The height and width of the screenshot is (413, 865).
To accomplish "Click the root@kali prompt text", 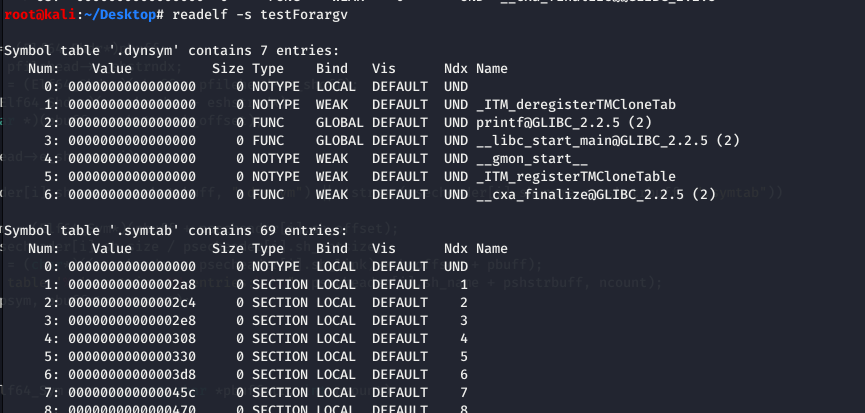I will tap(39, 15).
